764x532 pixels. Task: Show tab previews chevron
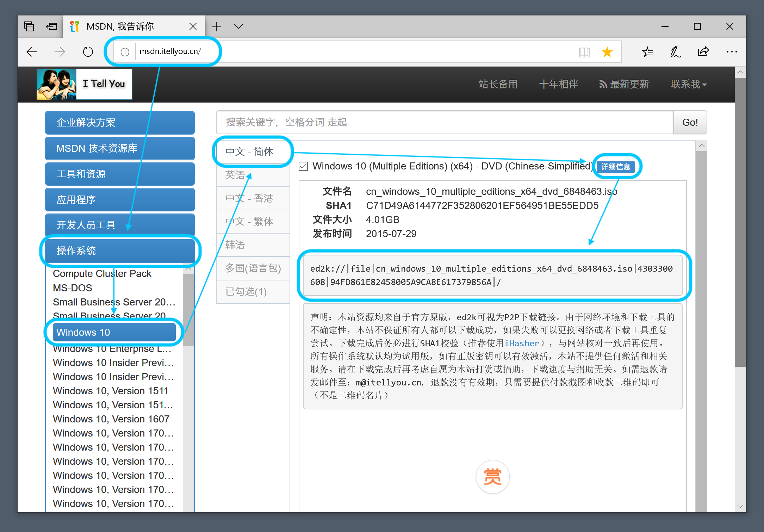238,26
